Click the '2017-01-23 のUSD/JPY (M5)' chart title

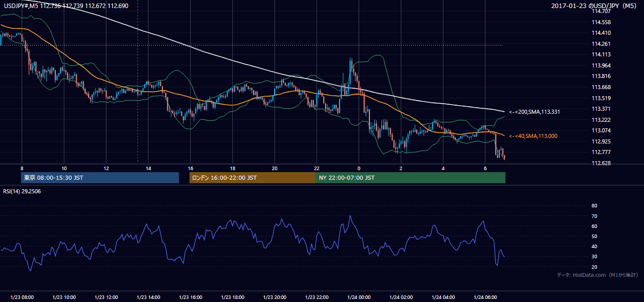[594, 6]
